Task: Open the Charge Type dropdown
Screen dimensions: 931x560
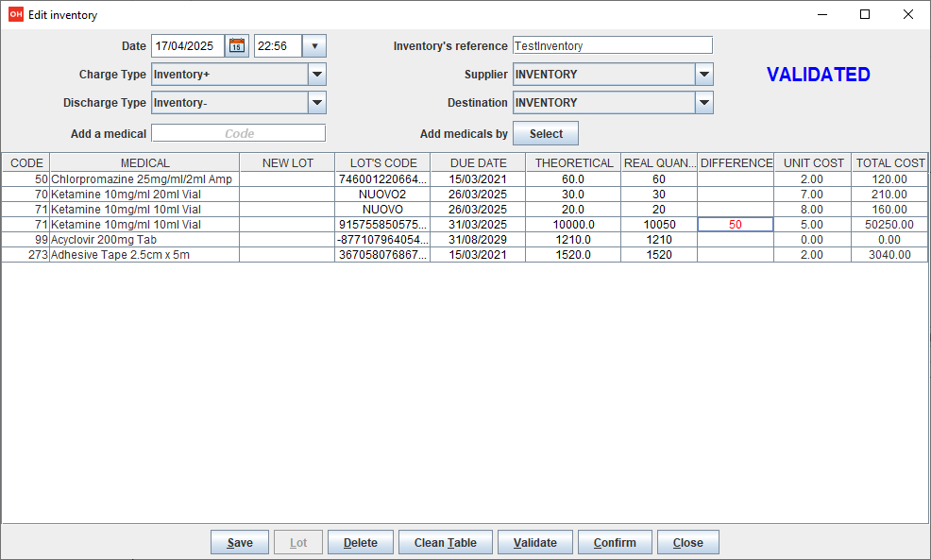Action: tap(317, 74)
